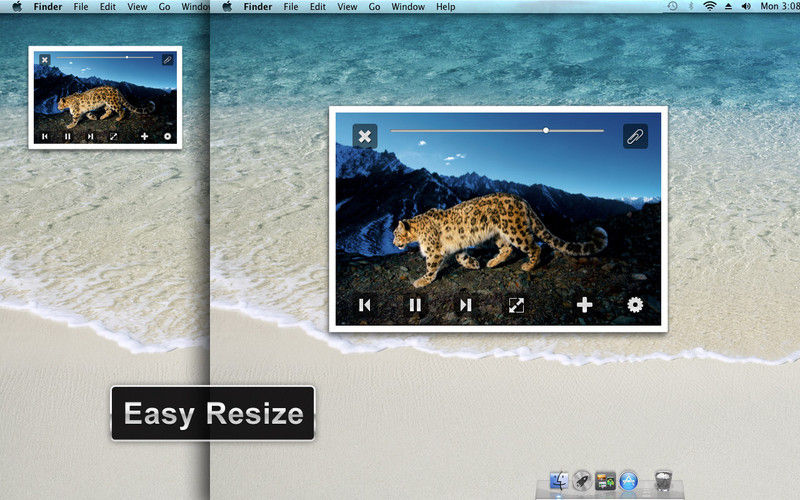
Task: Go to previous photo in the large frame
Action: click(x=365, y=305)
